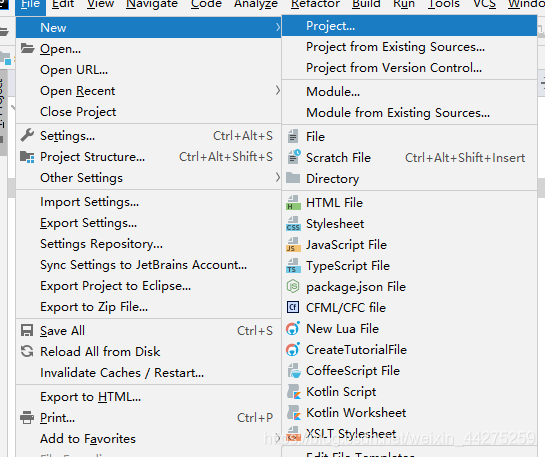
Task: Click Open URL... menu entry
Action: 148,70
